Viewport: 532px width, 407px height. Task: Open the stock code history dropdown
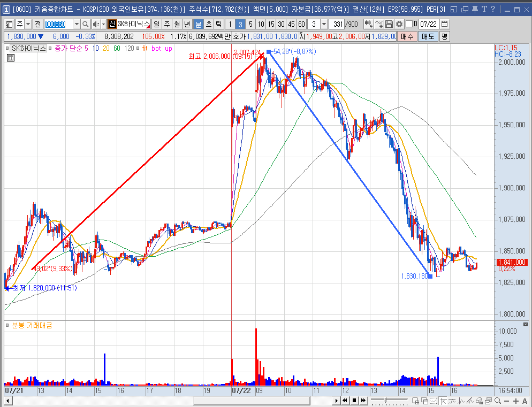[77, 24]
